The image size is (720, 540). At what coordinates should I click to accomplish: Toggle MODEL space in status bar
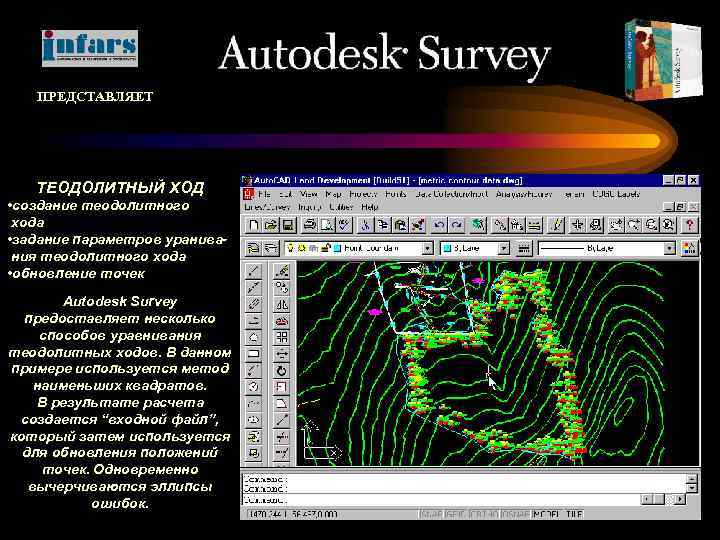pyautogui.click(x=546, y=514)
